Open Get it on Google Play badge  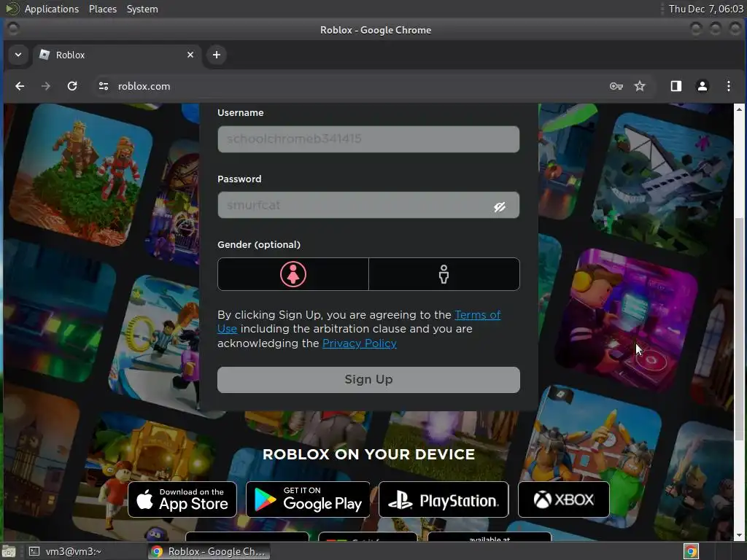[x=308, y=499]
